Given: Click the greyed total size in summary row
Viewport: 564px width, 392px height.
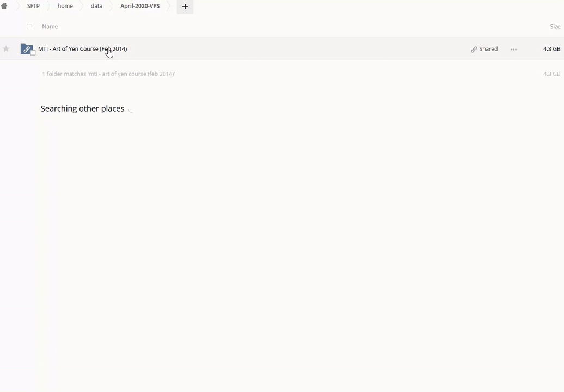Looking at the screenshot, I should point(551,74).
